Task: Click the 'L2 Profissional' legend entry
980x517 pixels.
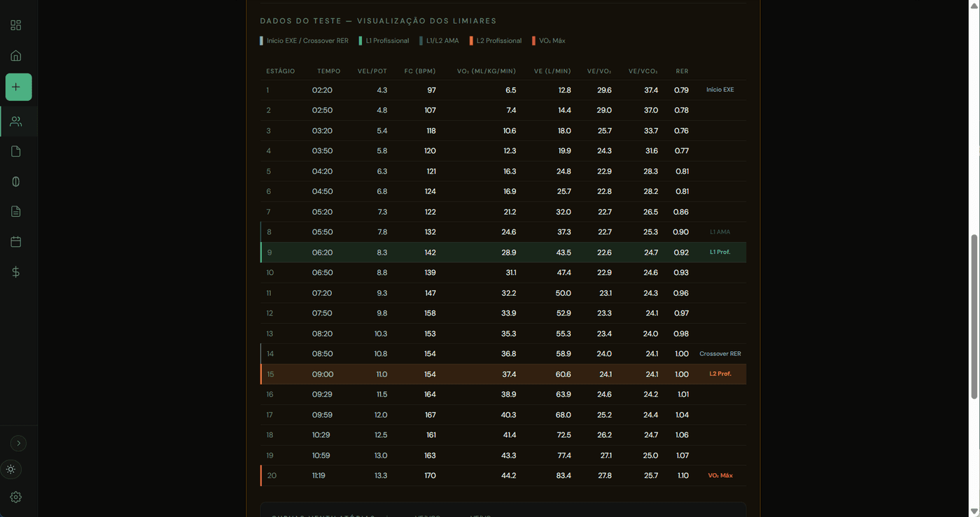Action: tap(496, 41)
